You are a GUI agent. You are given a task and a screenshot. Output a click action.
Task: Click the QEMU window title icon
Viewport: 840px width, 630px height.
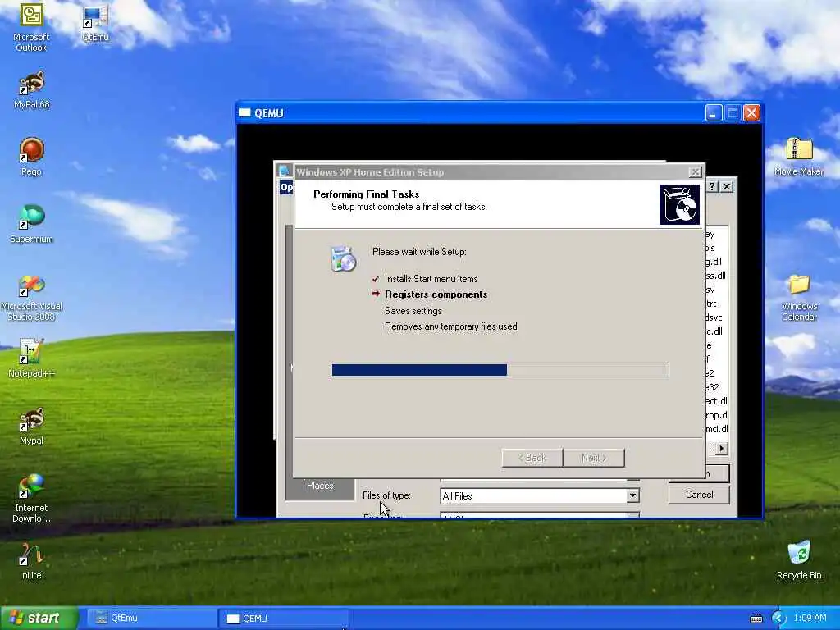click(244, 113)
